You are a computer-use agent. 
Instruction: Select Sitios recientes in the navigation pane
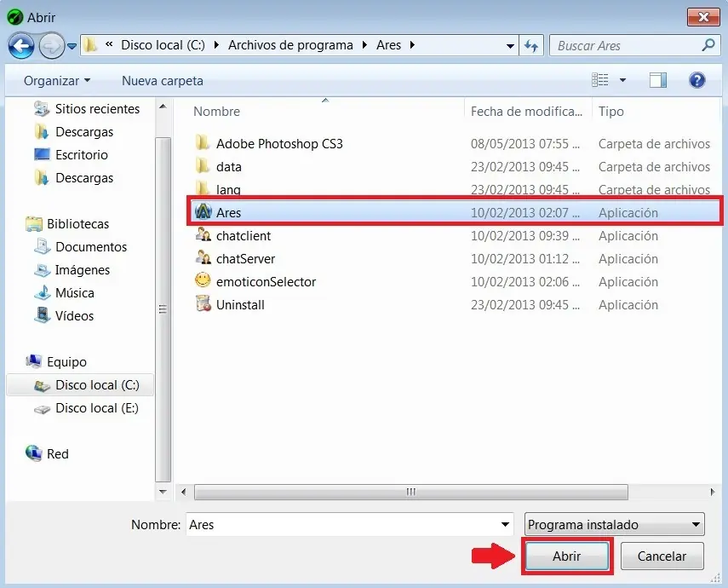(x=86, y=109)
